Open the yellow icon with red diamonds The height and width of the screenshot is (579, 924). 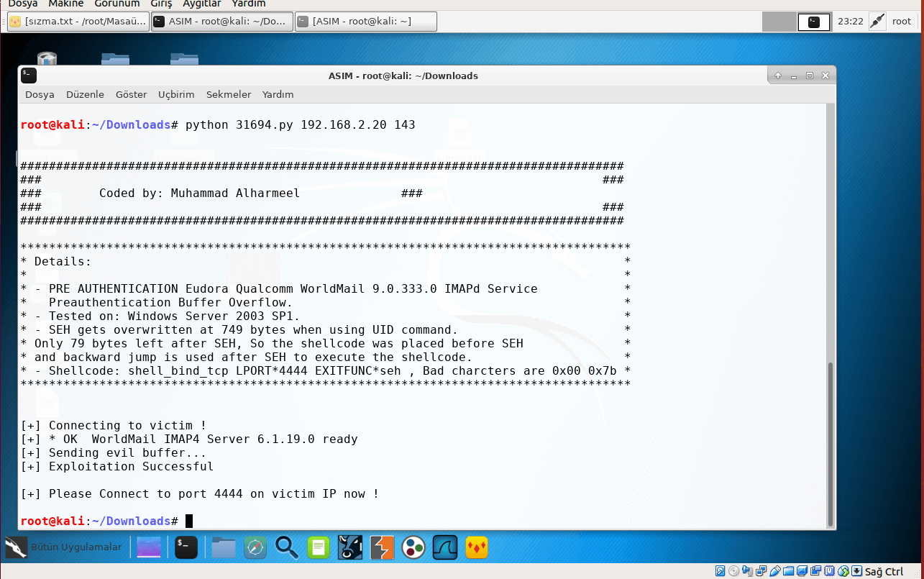477,547
